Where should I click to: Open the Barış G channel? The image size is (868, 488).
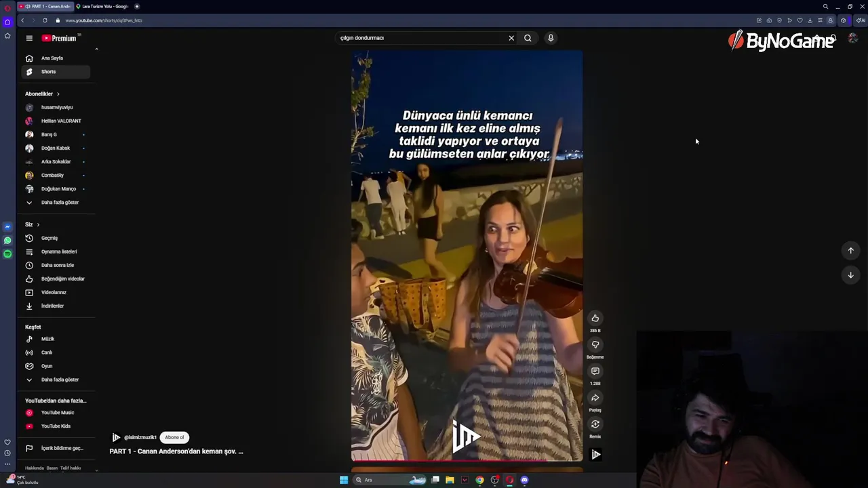point(55,134)
